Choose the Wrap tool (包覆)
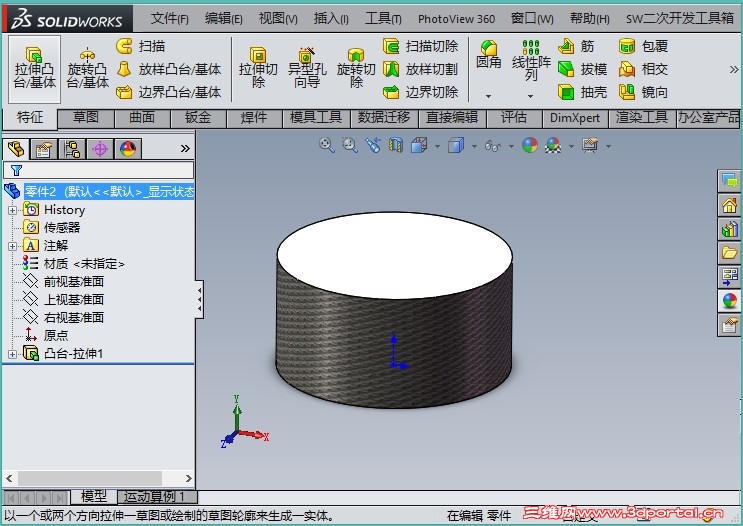This screenshot has width=743, height=526. (643, 46)
